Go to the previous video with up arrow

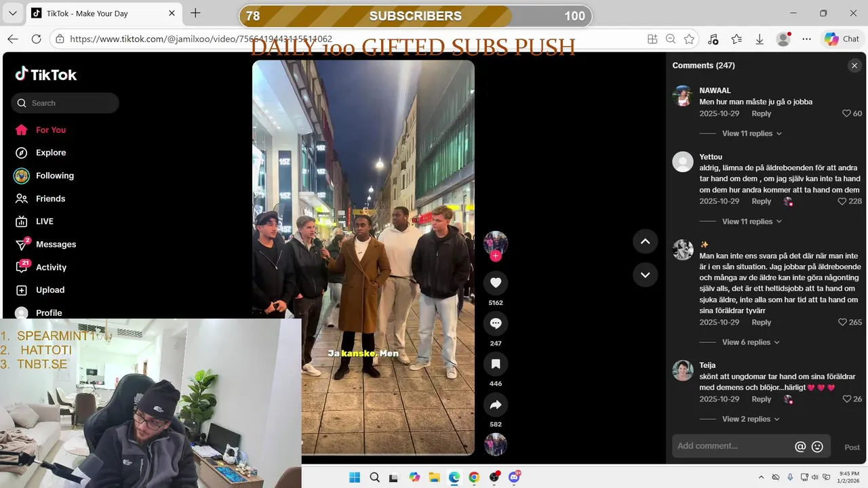click(x=645, y=241)
